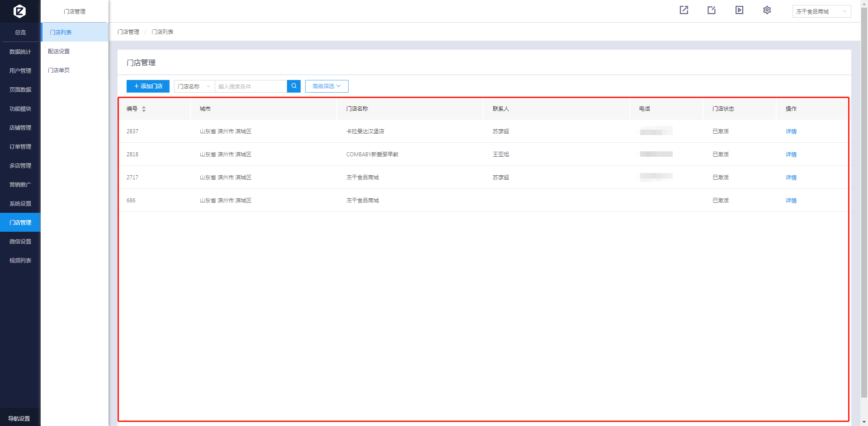Click 门店管理 in the breadcrumb

(x=128, y=32)
